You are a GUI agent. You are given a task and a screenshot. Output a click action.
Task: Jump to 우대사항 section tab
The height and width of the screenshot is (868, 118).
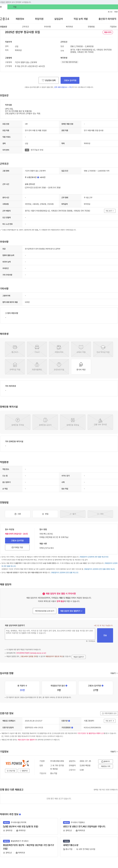(x=47, y=27)
